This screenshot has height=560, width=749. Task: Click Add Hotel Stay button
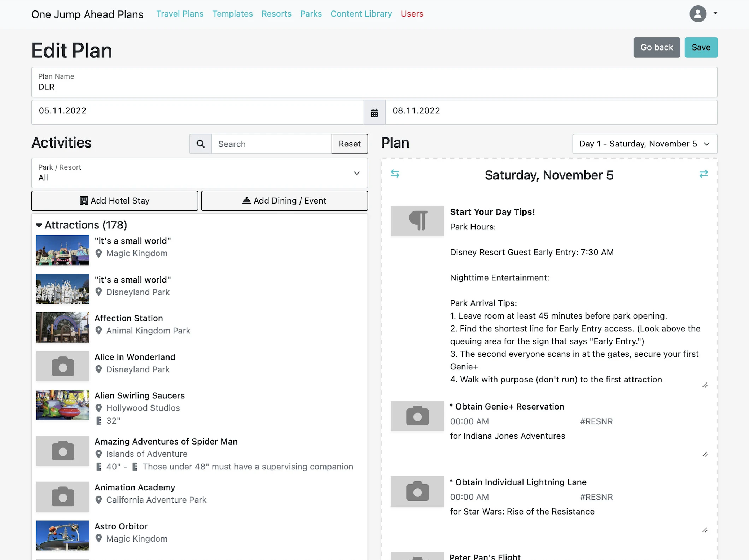pyautogui.click(x=114, y=201)
